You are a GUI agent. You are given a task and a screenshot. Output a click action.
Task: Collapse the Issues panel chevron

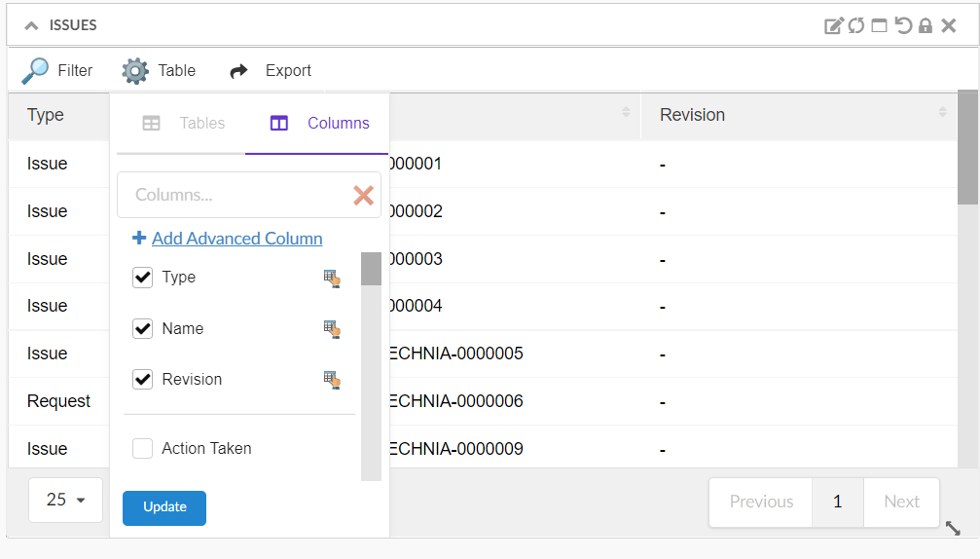point(31,25)
